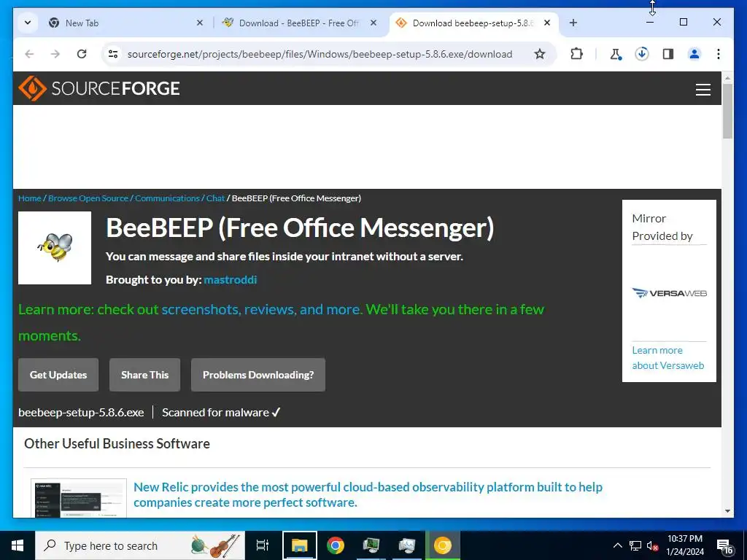747x560 pixels.
Task: Click the page scrollbar down arrow
Action: (x=727, y=511)
